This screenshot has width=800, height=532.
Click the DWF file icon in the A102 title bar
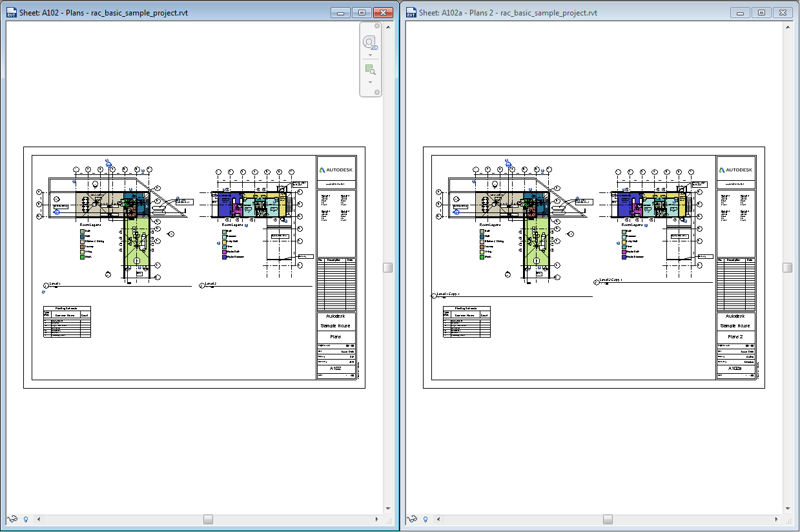pos(10,12)
